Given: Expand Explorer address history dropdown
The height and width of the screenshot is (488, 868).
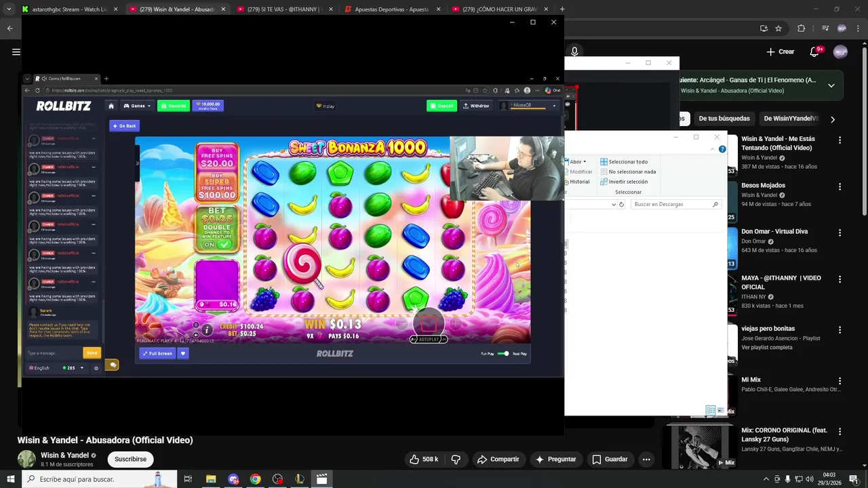Looking at the screenshot, I should (613, 204).
